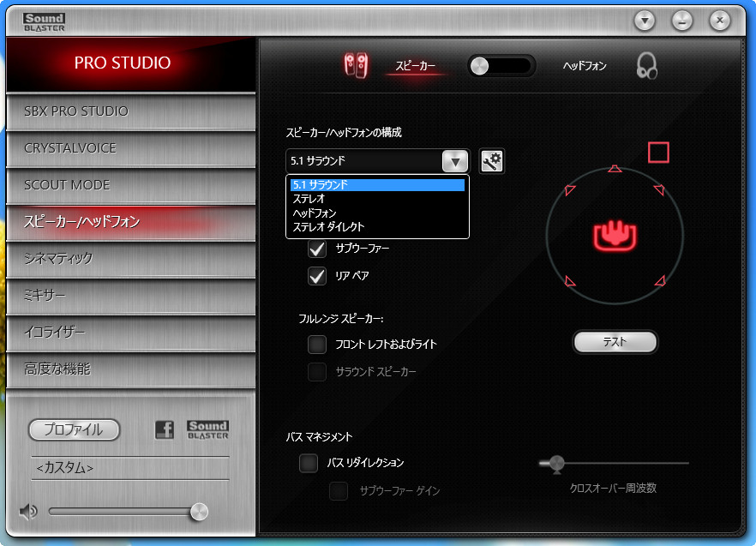Click the rear right speaker triangle
The height and width of the screenshot is (546, 756).
coord(660,281)
